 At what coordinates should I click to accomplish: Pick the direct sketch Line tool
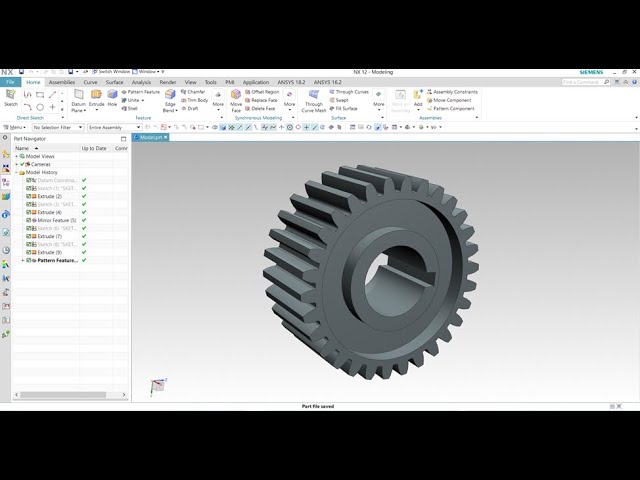[x=52, y=95]
